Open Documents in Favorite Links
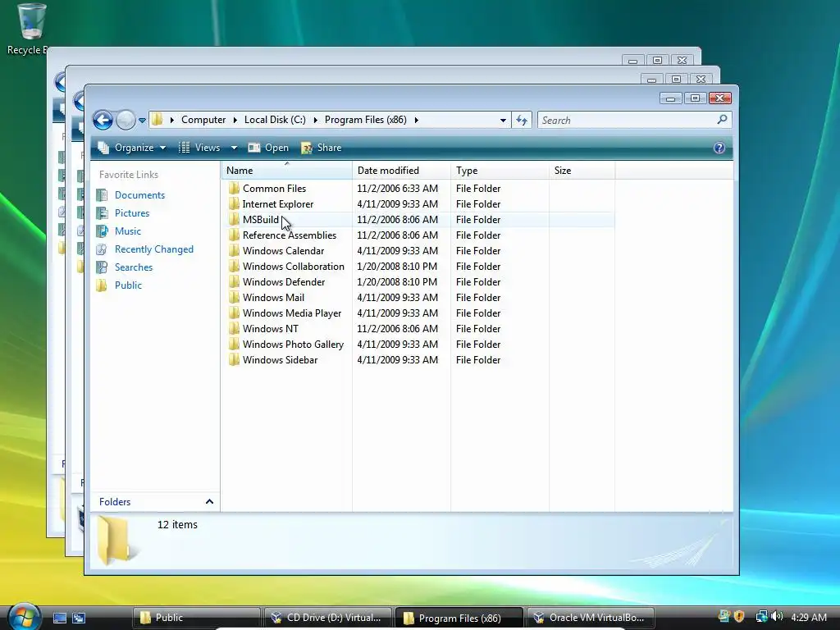This screenshot has height=630, width=840. (x=139, y=195)
